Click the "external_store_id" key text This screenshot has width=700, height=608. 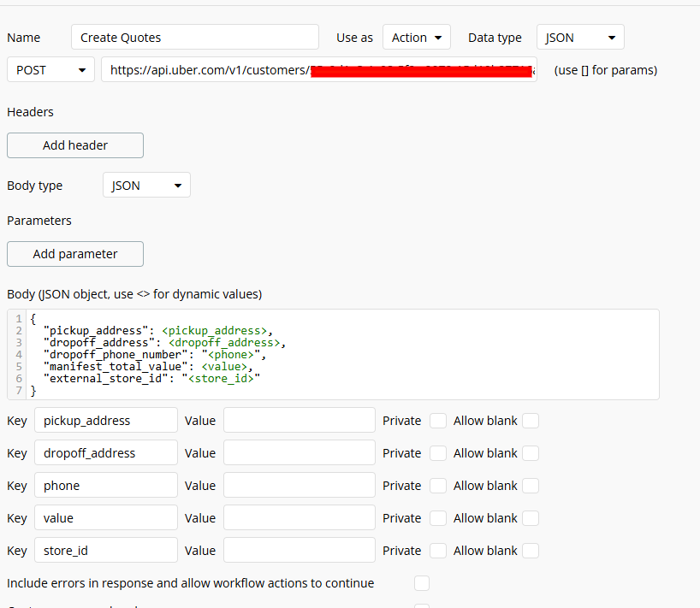coord(106,379)
